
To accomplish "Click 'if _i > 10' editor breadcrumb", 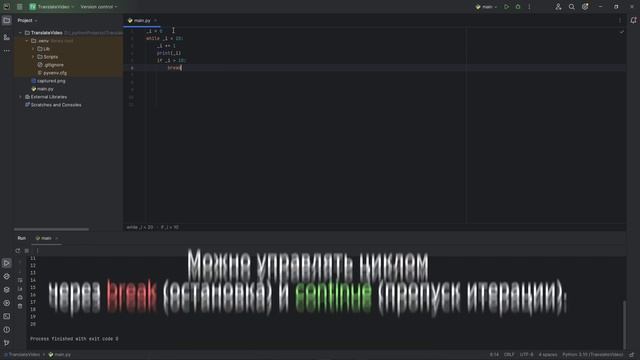I will 170,227.
